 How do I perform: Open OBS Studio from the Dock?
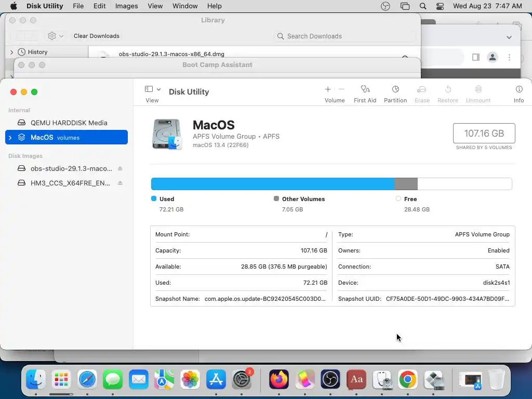pos(330,379)
